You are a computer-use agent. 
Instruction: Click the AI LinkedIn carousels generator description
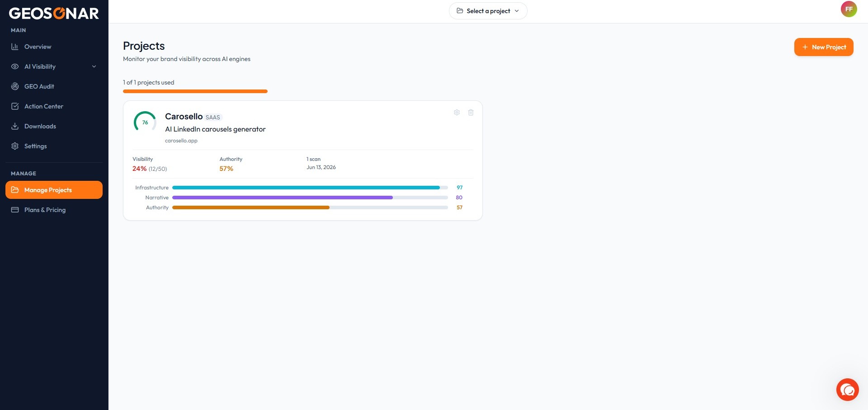click(x=215, y=129)
